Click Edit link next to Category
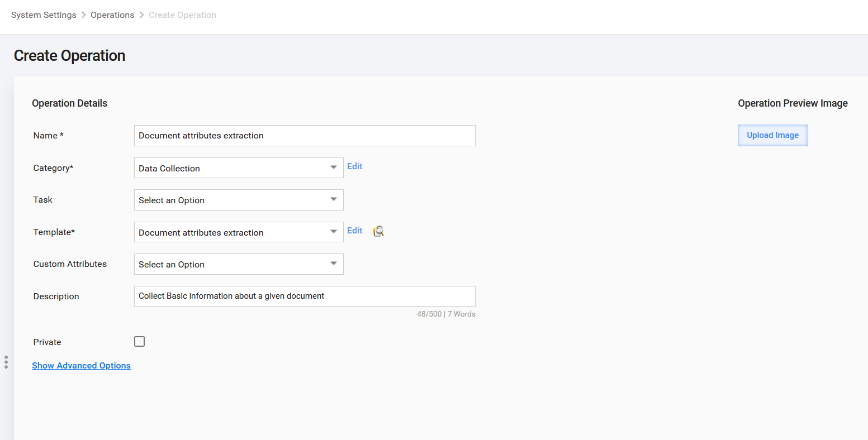The width and height of the screenshot is (868, 440). 355,166
